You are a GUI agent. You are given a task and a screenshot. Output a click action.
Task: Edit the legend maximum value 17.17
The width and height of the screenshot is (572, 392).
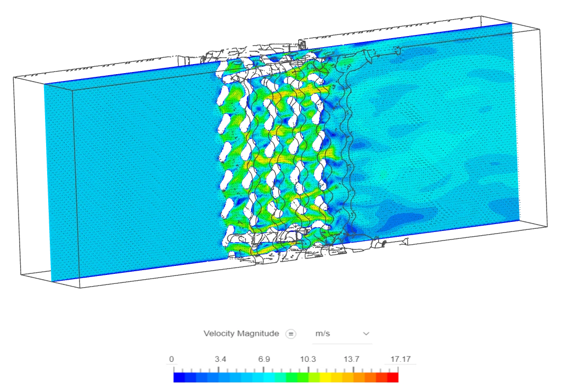click(400, 359)
